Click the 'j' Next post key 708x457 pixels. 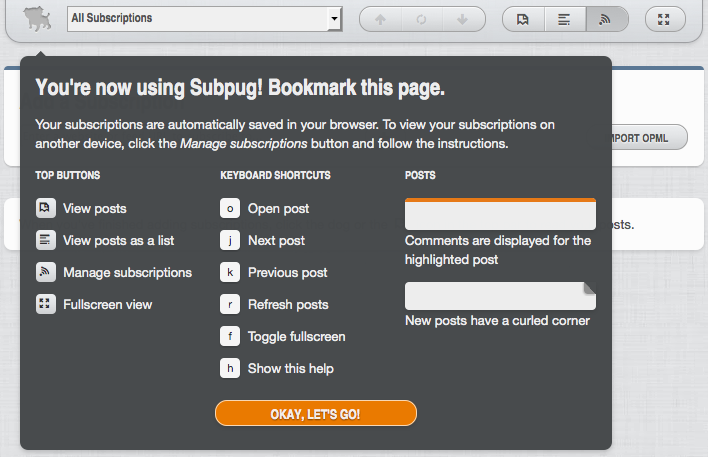(x=230, y=240)
